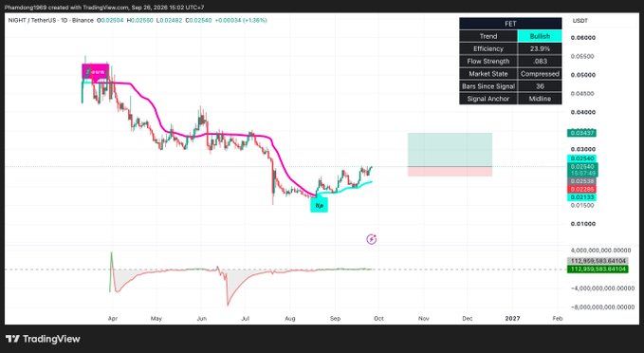Click the 0.01500 price axis label
Image resolution: width=644 pixels, height=353 pixels.
pyautogui.click(x=582, y=205)
